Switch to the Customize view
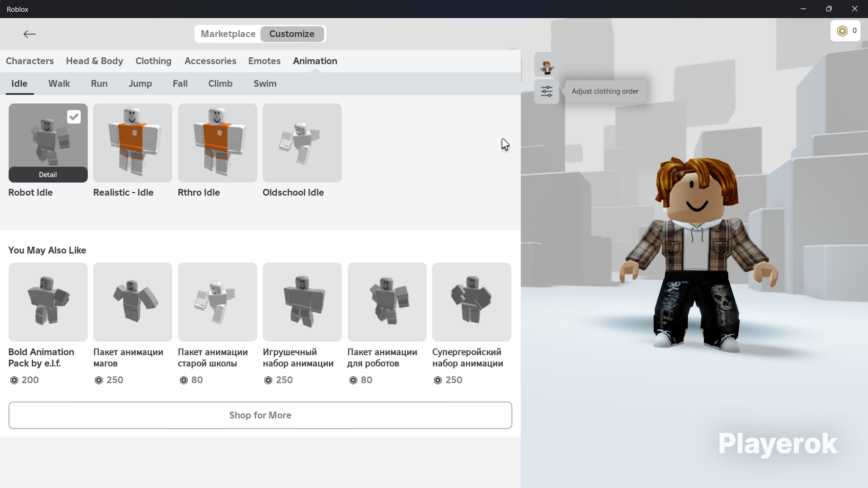The width and height of the screenshot is (868, 488). 292,34
